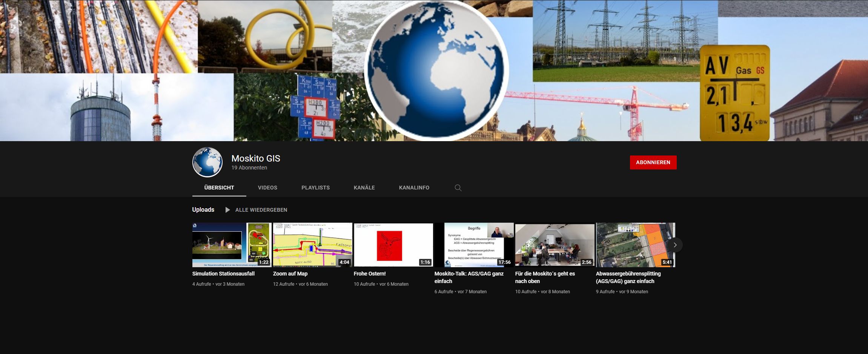Select the ÜBERSICHT tab
The height and width of the screenshot is (354, 868).
pyautogui.click(x=219, y=188)
